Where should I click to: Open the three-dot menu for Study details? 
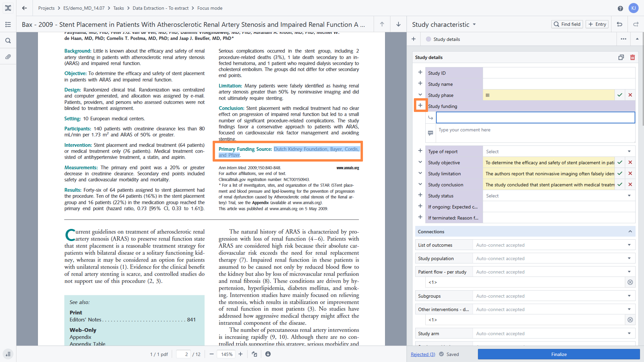624,39
